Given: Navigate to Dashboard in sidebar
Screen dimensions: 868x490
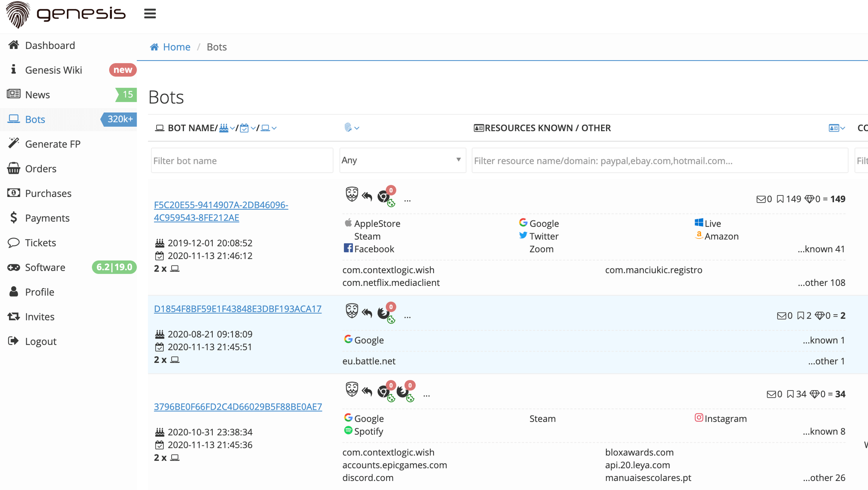Looking at the screenshot, I should 49,45.
